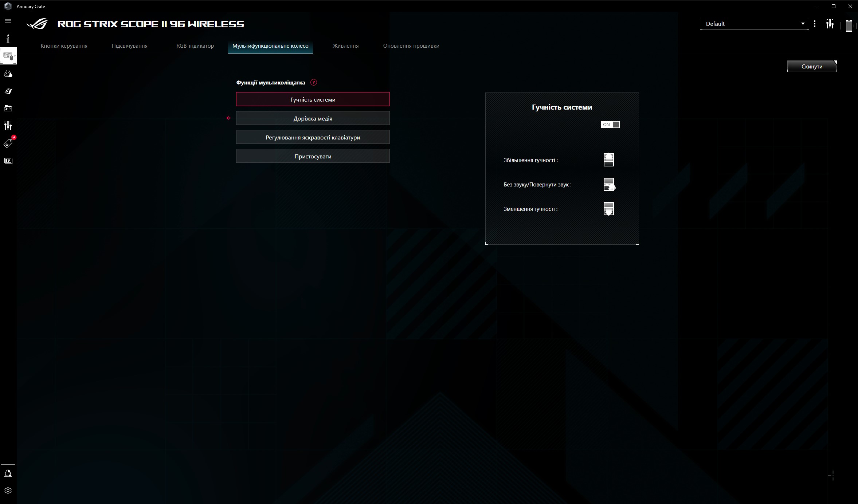
Task: Open the Game Library folder icon
Action: pos(8,109)
